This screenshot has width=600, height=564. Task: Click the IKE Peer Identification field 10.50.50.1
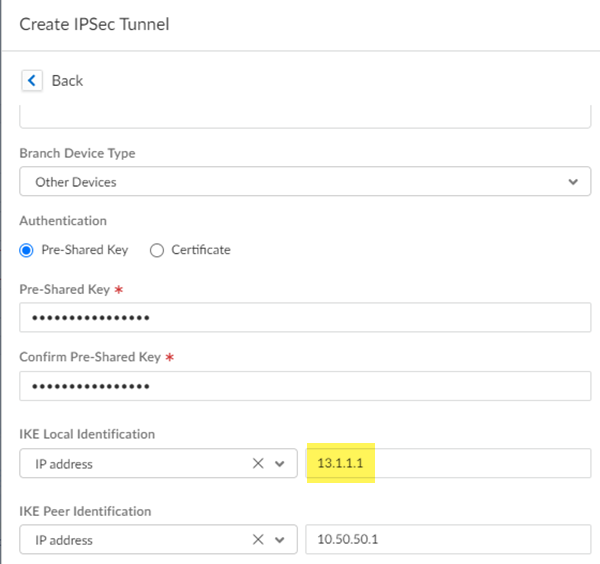447,540
